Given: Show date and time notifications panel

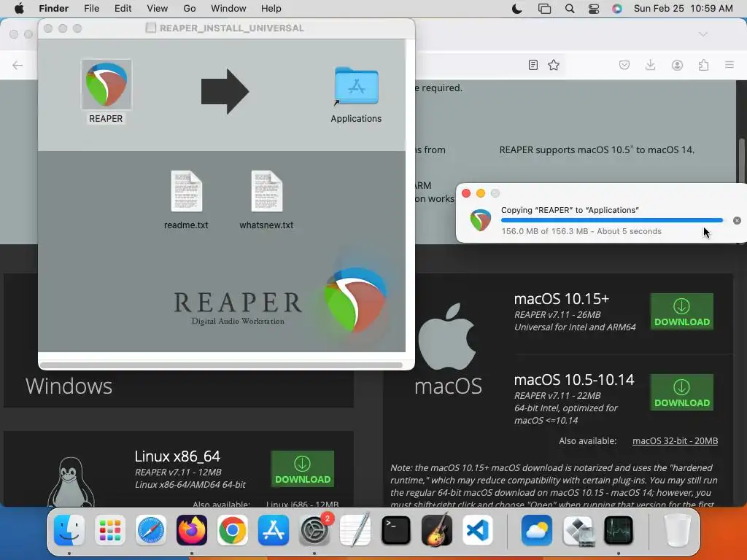Looking at the screenshot, I should 683,9.
